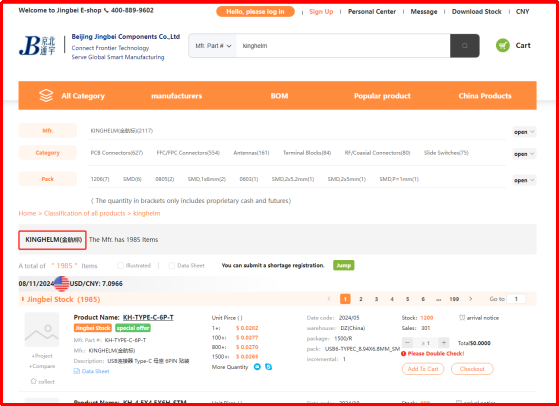Screen dimensions: 560x406
Task: Filter by FFC/FPC Connectors(554) category
Action: click(188, 153)
